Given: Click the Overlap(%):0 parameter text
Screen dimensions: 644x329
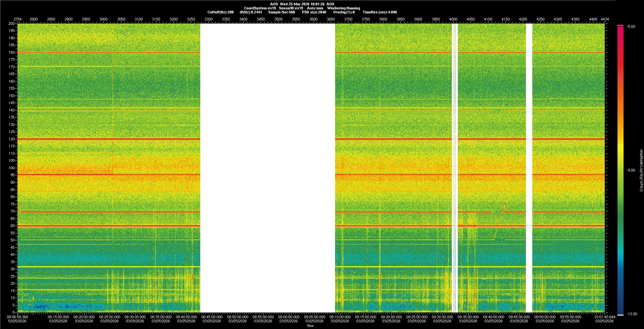Looking at the screenshot, I should 344,12.
